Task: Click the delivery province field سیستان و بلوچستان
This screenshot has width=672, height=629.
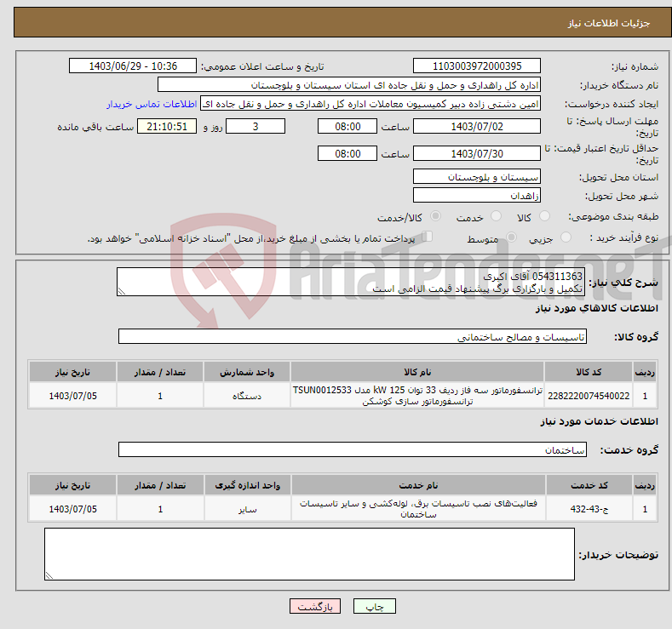Action: (477, 176)
